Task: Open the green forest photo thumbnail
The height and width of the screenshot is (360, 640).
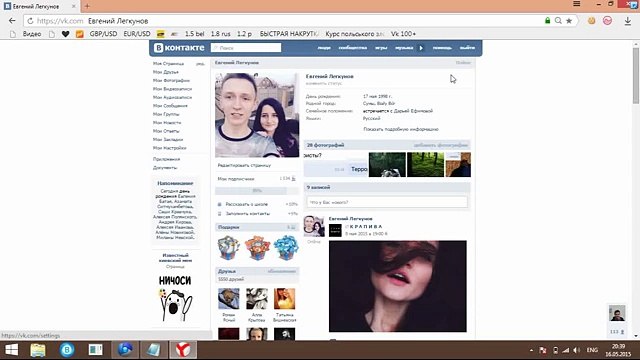Action: pos(425,164)
